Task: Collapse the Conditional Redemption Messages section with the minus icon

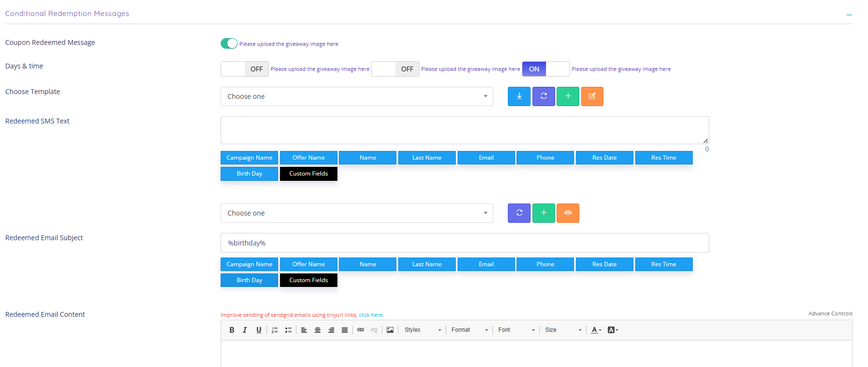Action: (849, 15)
